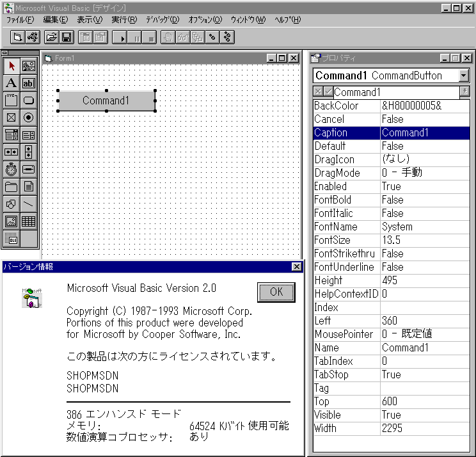Click the Break (pause) toolbar icon

(134, 37)
